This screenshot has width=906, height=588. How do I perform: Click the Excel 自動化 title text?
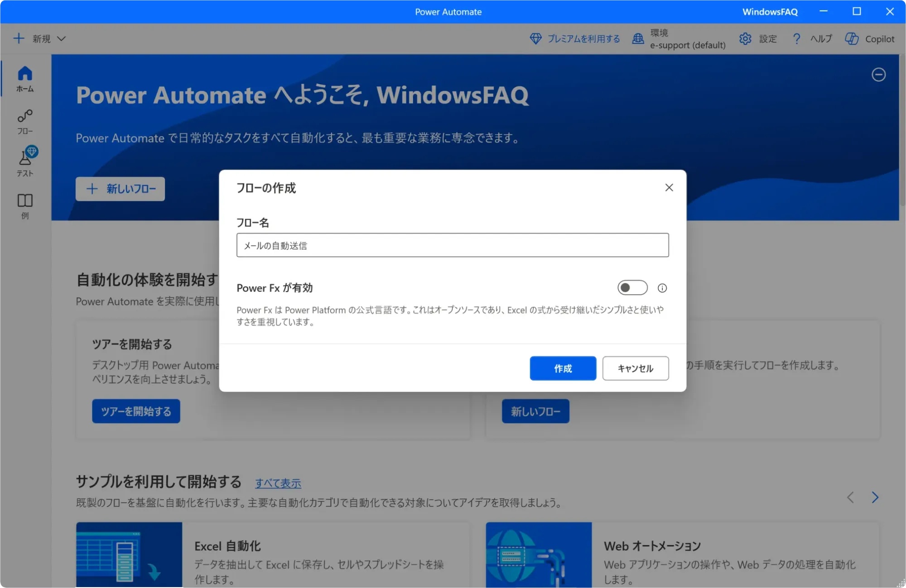point(227,546)
